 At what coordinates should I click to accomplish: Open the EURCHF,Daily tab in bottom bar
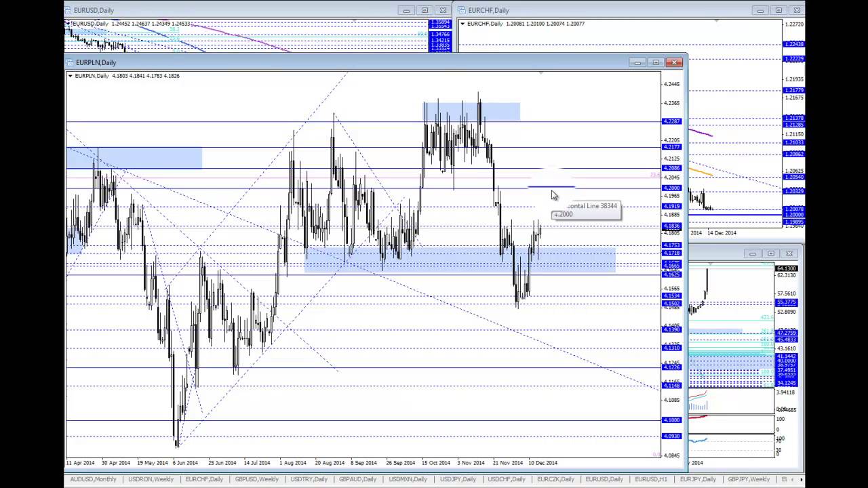coord(204,479)
